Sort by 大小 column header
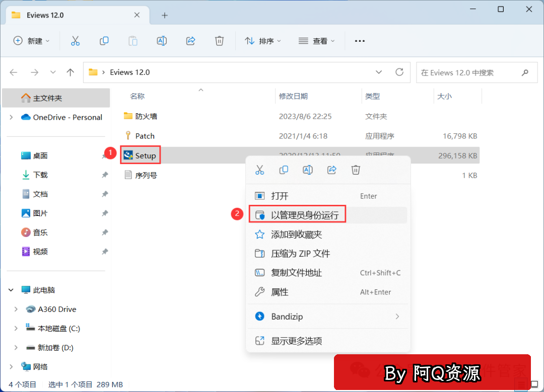 pos(444,96)
